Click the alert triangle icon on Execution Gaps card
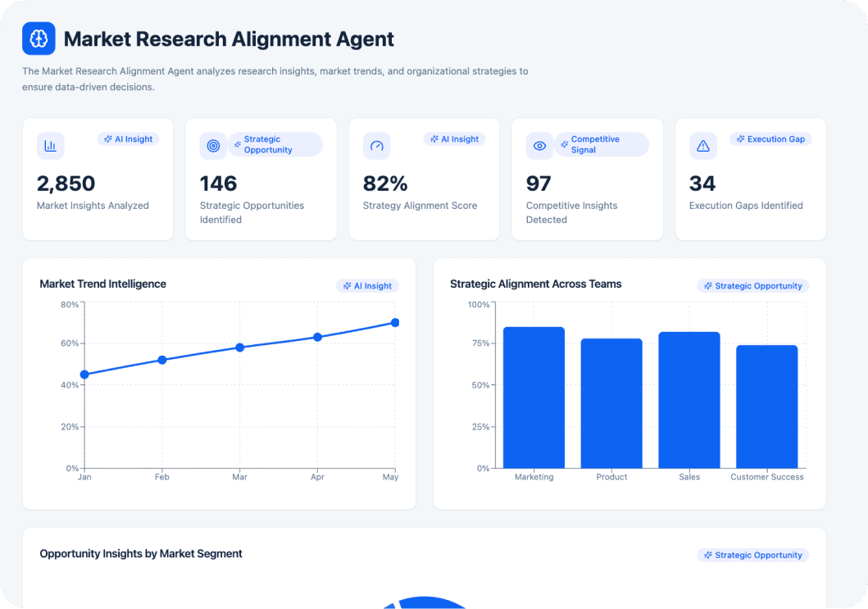This screenshot has height=609, width=868. tap(702, 145)
